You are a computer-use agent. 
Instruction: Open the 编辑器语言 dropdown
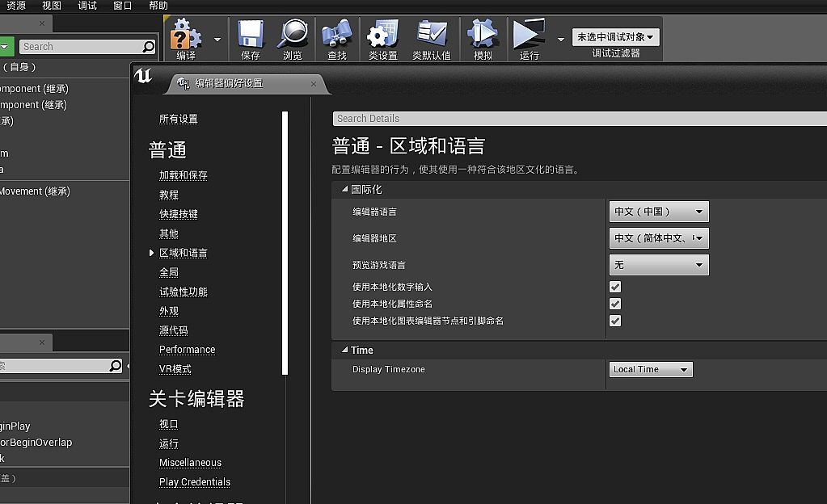(x=658, y=212)
